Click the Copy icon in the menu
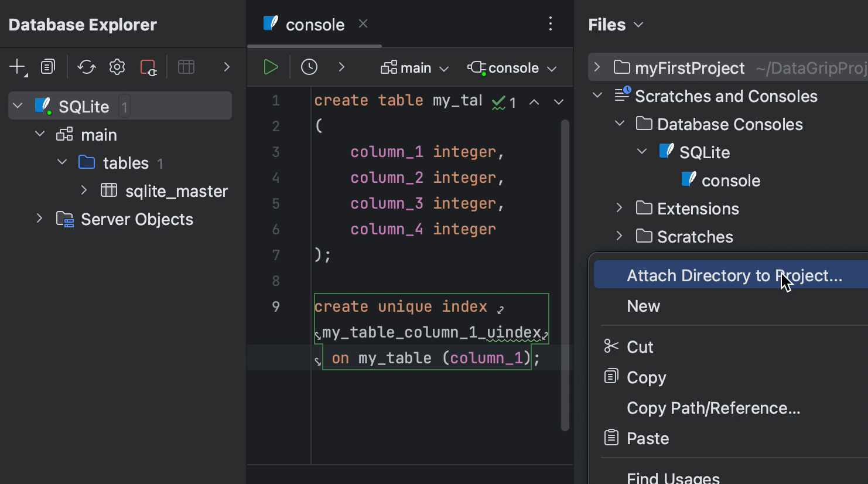Image resolution: width=868 pixels, height=484 pixels. pos(611,377)
